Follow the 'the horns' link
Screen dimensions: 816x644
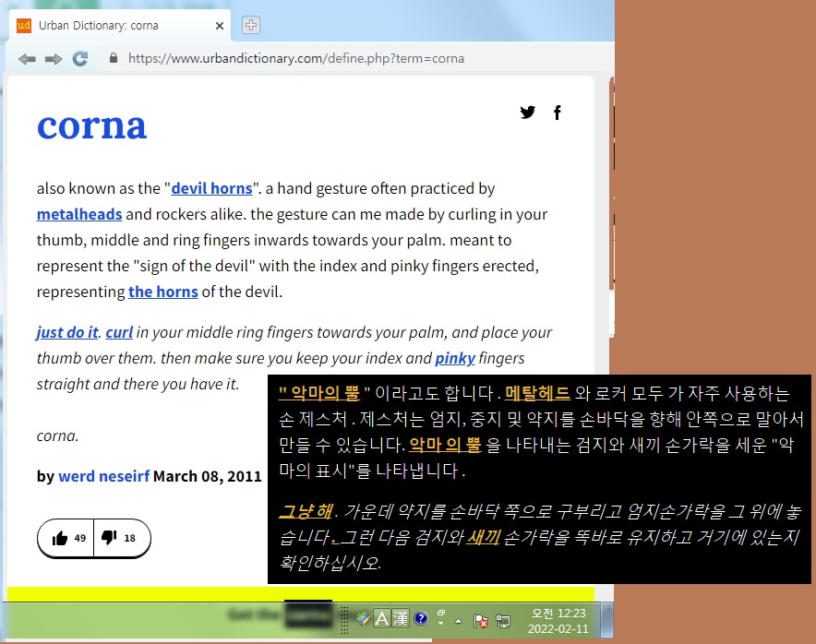(x=163, y=292)
